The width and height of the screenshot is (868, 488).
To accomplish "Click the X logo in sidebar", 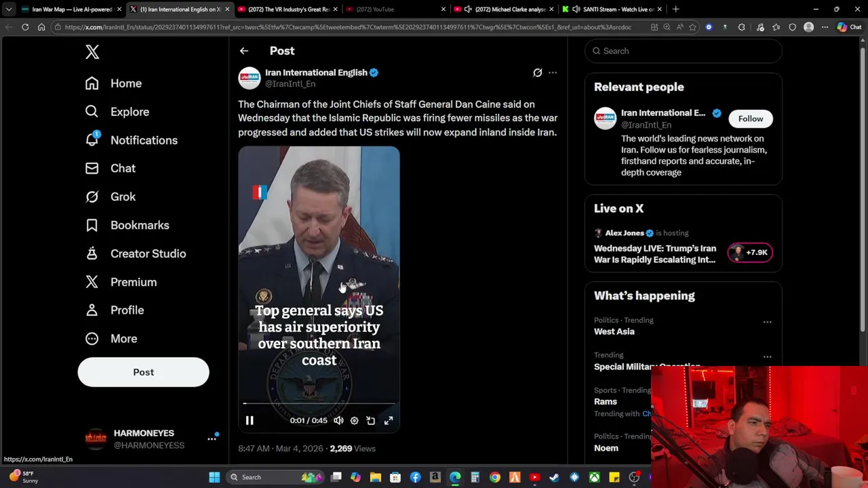I will tap(92, 52).
